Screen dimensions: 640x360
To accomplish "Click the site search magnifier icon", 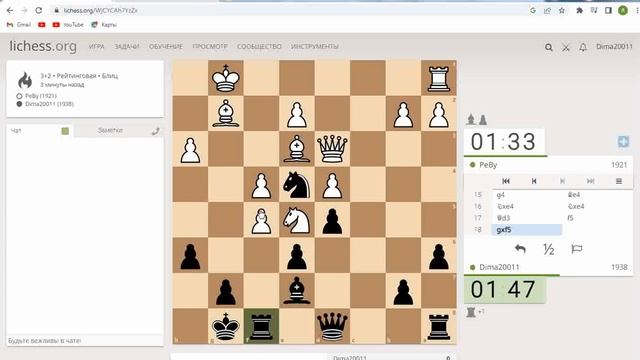I will click(549, 47).
